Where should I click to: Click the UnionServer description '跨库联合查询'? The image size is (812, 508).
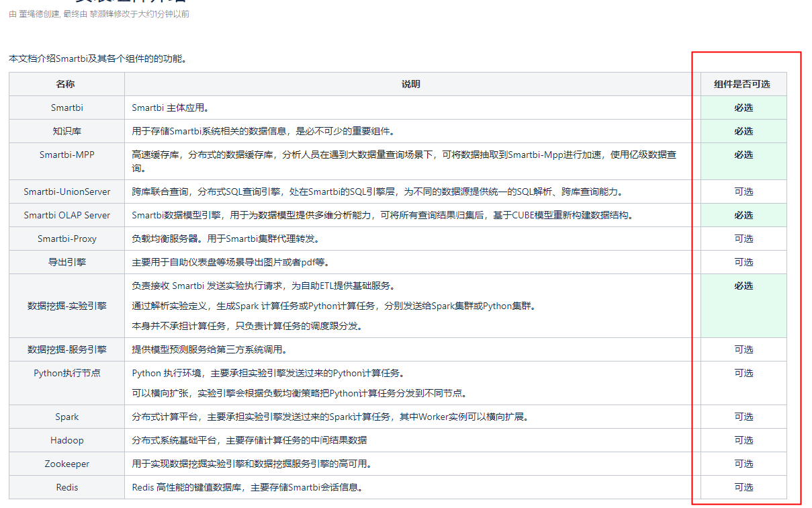point(377,192)
